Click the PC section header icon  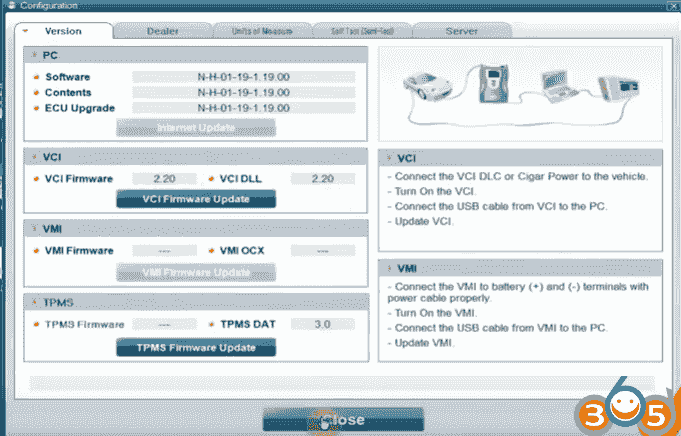tap(34, 55)
